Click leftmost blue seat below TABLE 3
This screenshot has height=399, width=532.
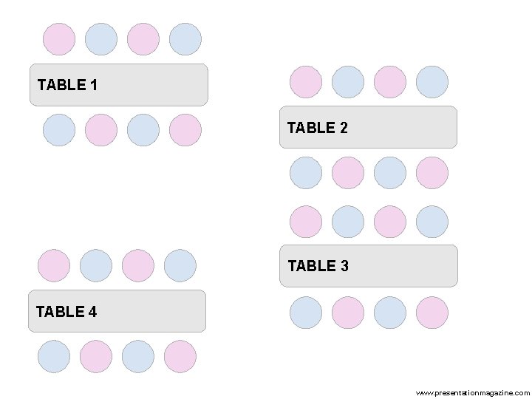tap(306, 313)
